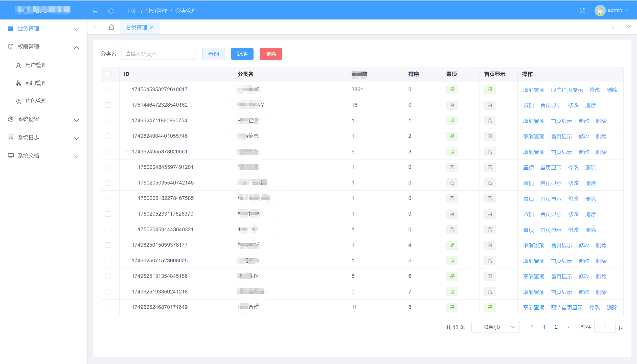The height and width of the screenshot is (364, 637).
Task: Click 删除 link for row 1749625071523098625
Action: pos(601,261)
